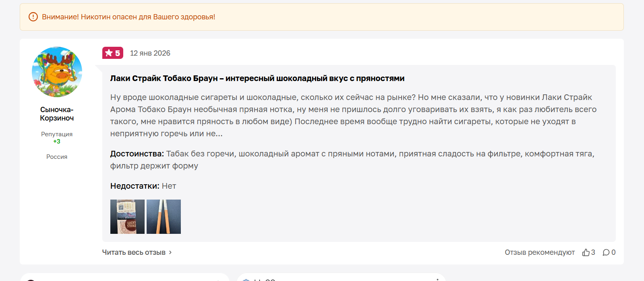This screenshot has width=644, height=281.
Task: Click the review date 12 янв 2026
Action: coord(150,53)
